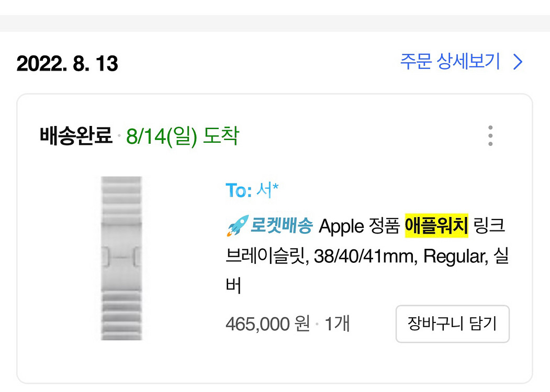The image size is (550, 392).
Task: Click the 465,000 원 price
Action: 267,324
